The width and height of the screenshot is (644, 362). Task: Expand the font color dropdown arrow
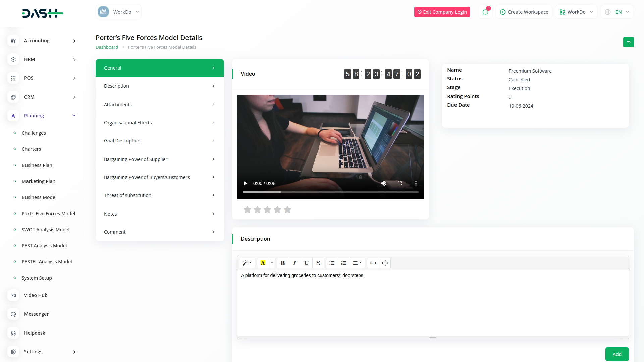tap(272, 263)
